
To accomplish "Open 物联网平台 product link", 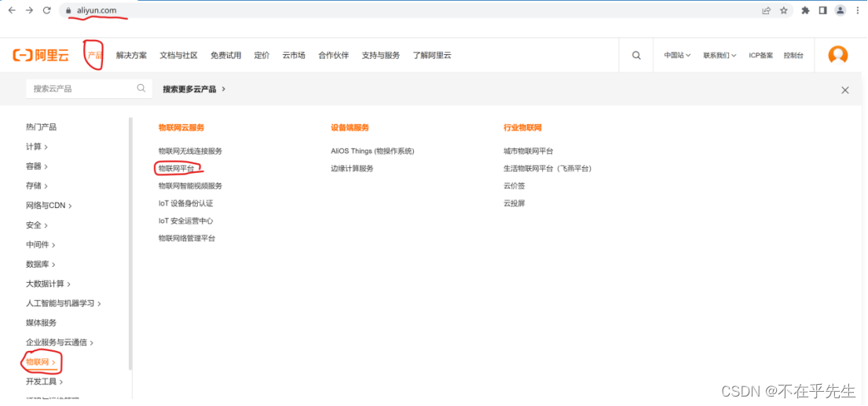I will tap(176, 168).
